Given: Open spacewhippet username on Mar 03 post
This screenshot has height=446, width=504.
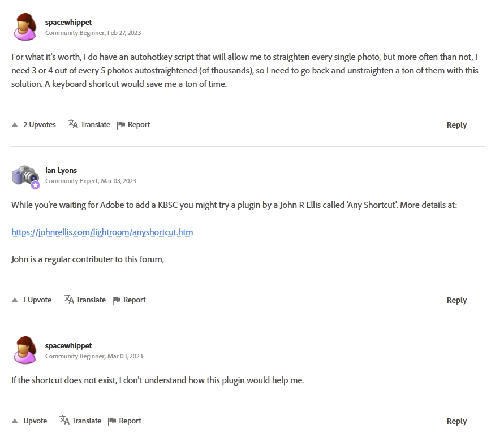Looking at the screenshot, I should point(68,345).
